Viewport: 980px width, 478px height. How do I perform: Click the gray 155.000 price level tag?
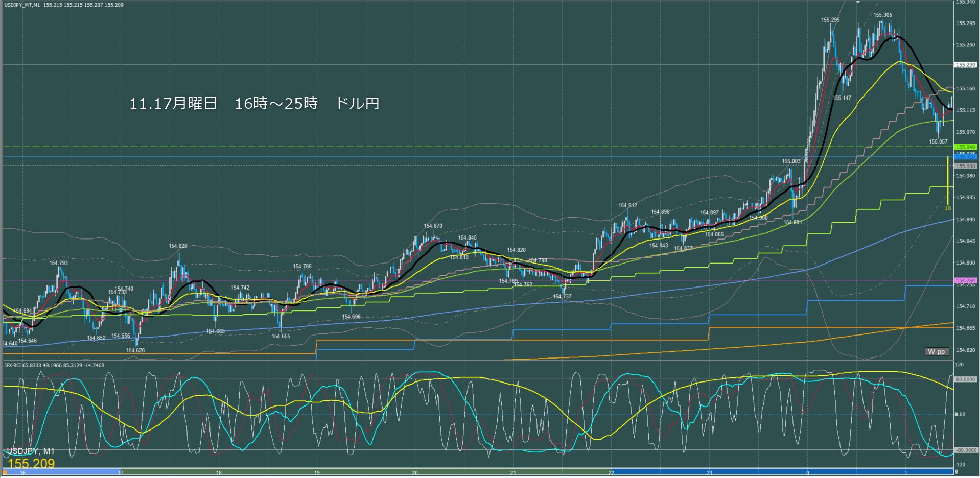965,166
